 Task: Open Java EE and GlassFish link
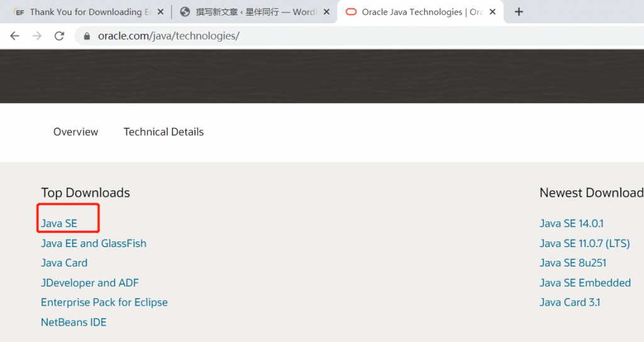coord(94,243)
